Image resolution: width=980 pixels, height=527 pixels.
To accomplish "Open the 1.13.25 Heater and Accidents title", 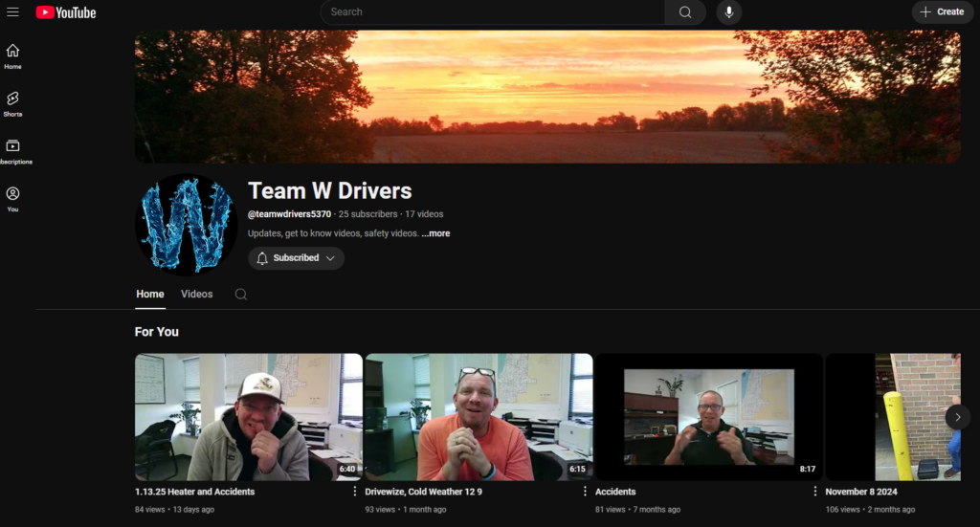I will click(195, 492).
